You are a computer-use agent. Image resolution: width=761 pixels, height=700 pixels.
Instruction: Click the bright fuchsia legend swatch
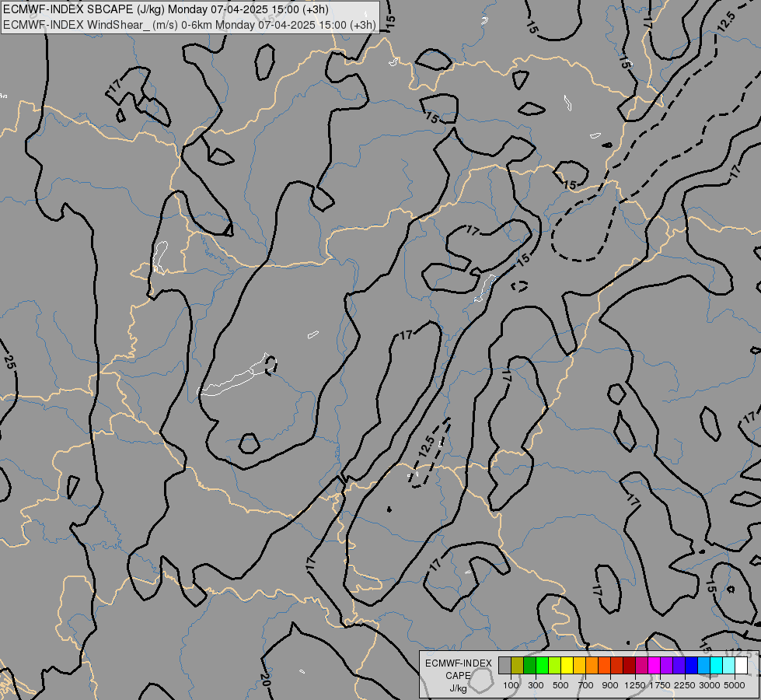coord(655,666)
